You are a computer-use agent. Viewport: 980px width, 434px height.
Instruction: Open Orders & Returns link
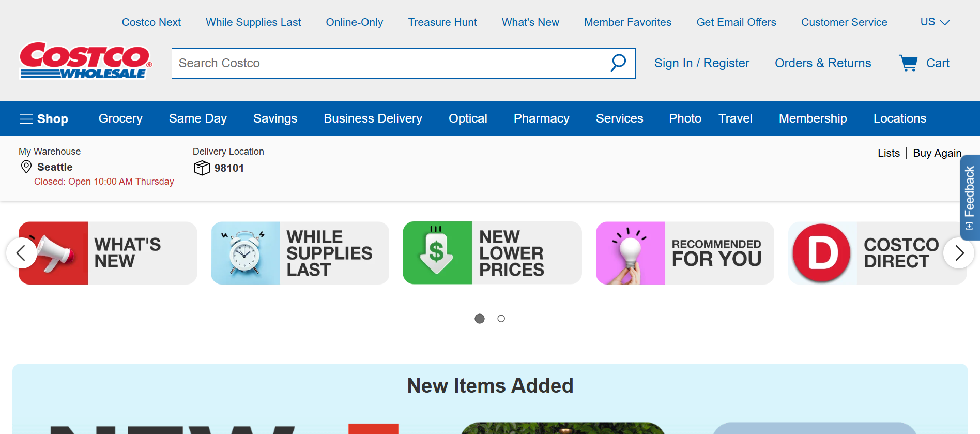click(x=823, y=63)
